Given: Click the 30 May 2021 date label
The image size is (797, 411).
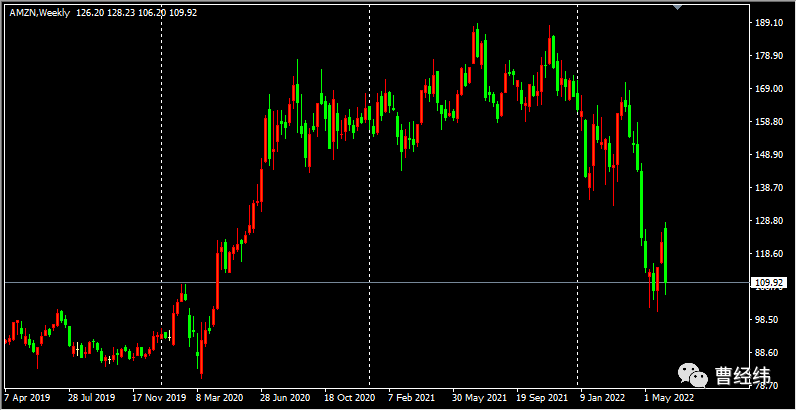Looking at the screenshot, I should [x=479, y=397].
